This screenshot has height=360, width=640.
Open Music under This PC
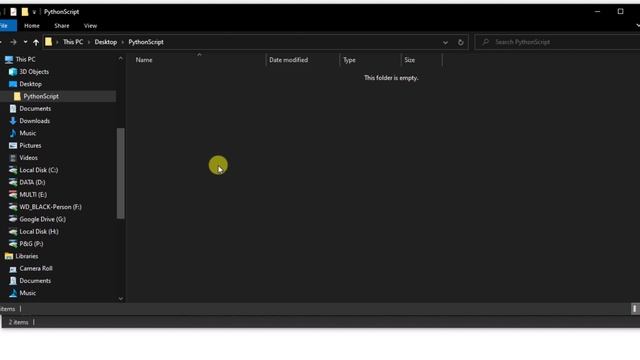tap(27, 133)
